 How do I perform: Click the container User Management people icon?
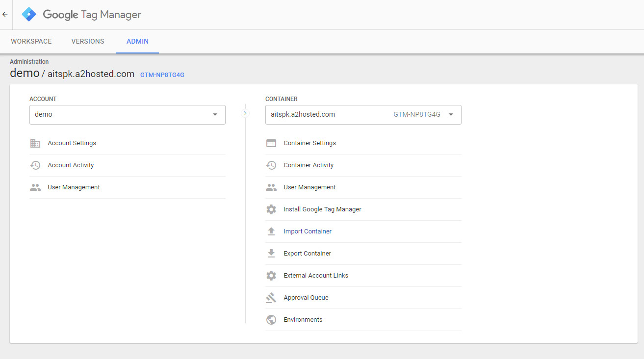271,187
